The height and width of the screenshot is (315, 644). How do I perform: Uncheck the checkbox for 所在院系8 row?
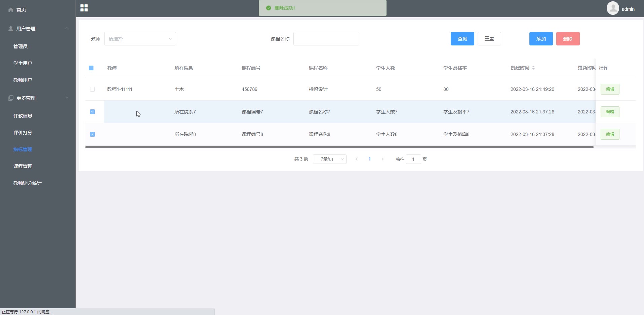tap(92, 134)
